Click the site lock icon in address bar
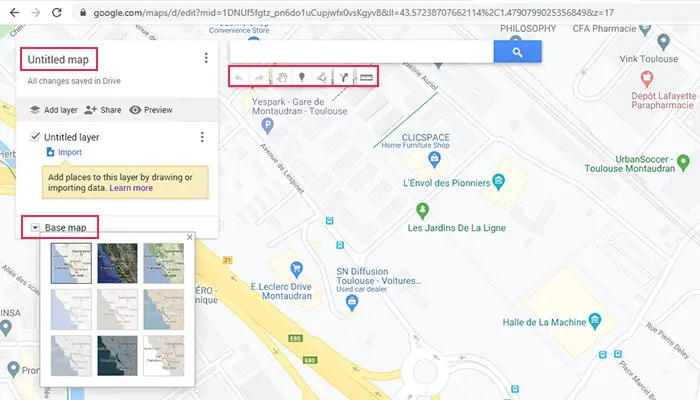 (83, 13)
